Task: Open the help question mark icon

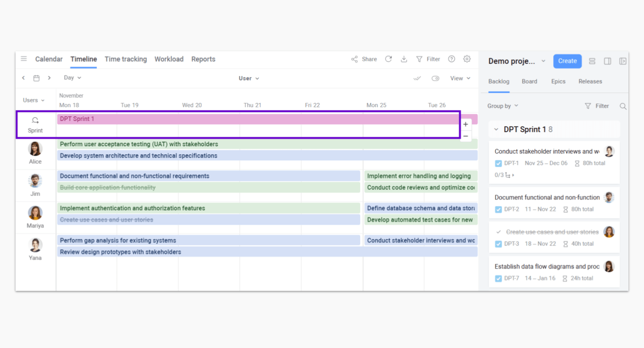Action: 451,59
